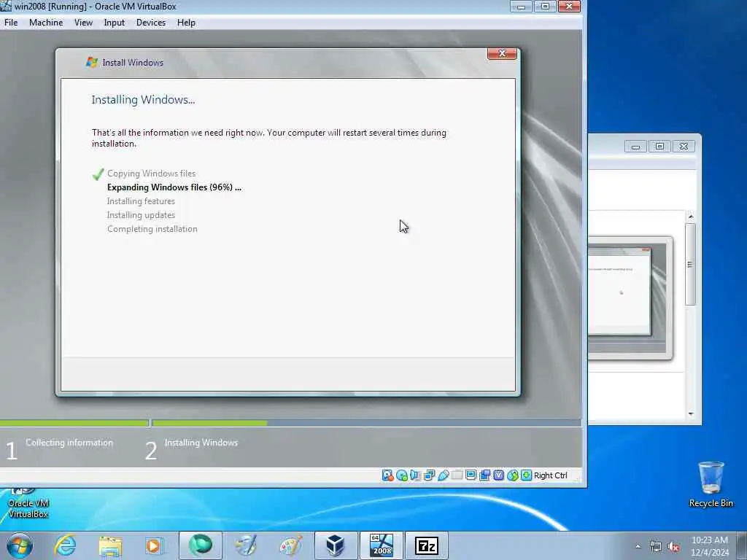Click the display indicator in status bar
The image size is (747, 560).
tap(471, 475)
